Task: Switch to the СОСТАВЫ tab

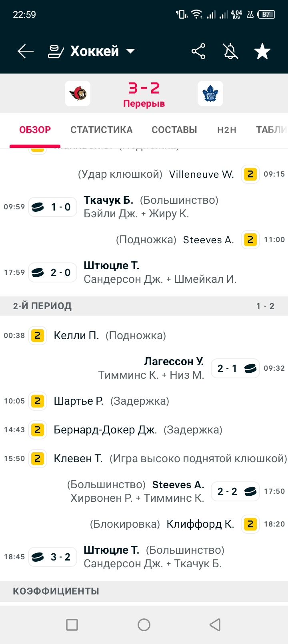Action: (x=174, y=130)
